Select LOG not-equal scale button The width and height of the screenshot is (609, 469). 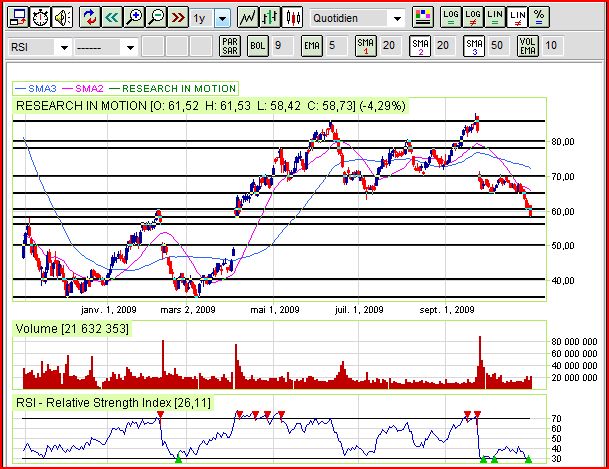(x=473, y=17)
